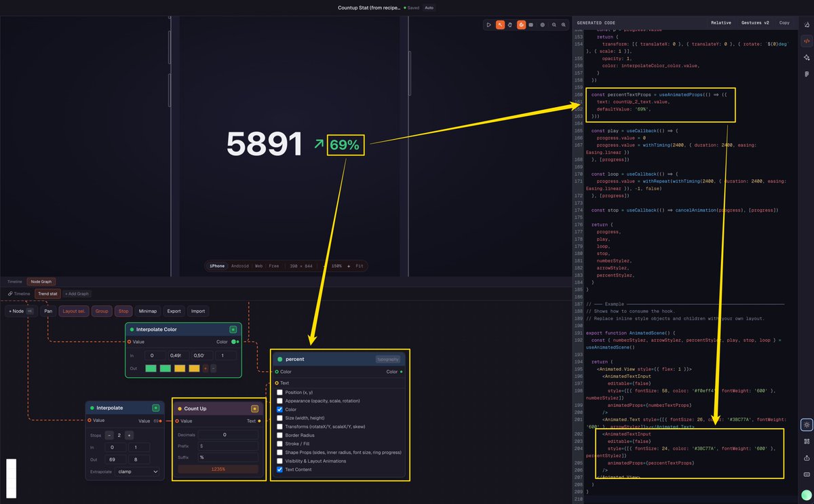Click the Stop button in graph toolbar
Viewport: 814px width, 504px height.
tap(123, 311)
